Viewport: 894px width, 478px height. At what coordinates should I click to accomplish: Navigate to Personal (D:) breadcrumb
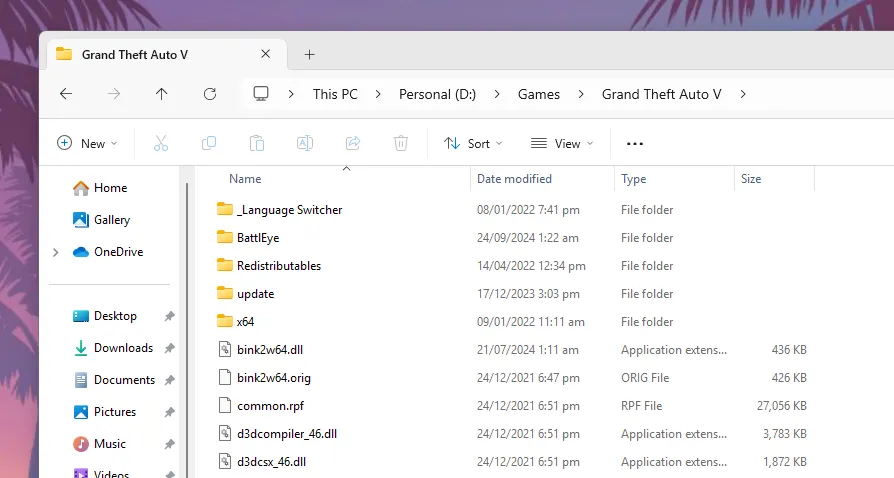pos(437,94)
